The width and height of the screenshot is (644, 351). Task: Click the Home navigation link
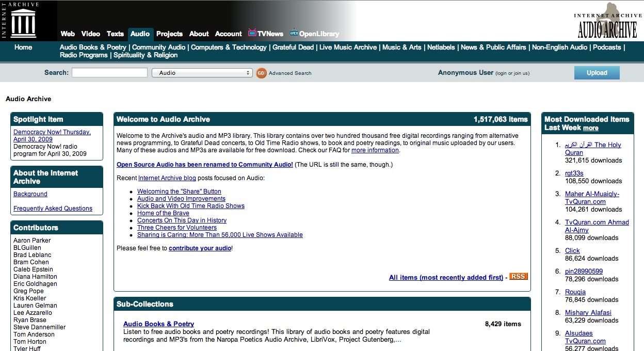23,47
